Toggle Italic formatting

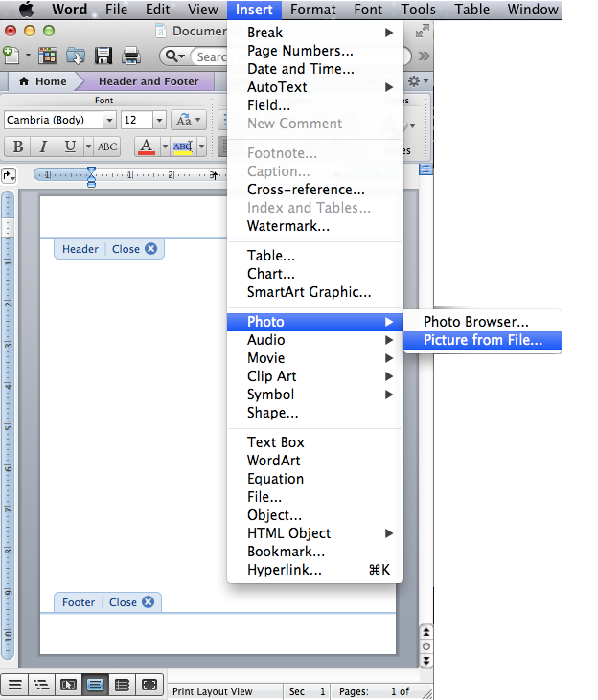(x=43, y=147)
